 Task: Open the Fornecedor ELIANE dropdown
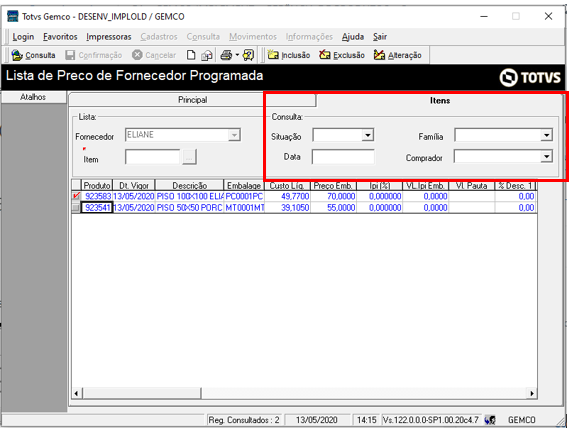[234, 135]
